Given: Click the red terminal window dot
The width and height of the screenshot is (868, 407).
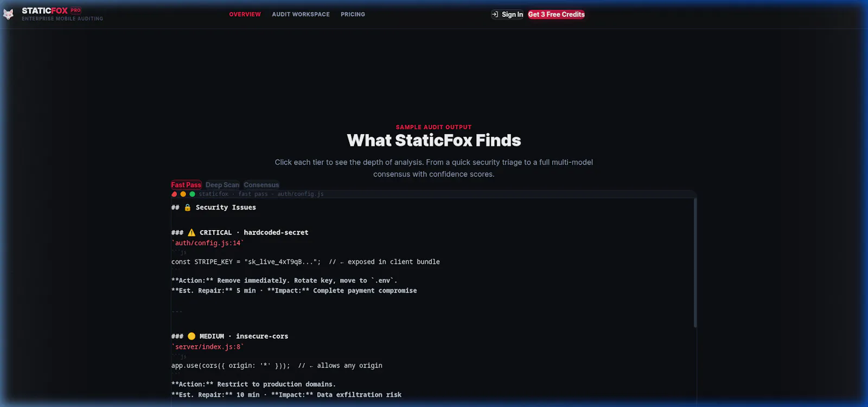Looking at the screenshot, I should click(174, 194).
